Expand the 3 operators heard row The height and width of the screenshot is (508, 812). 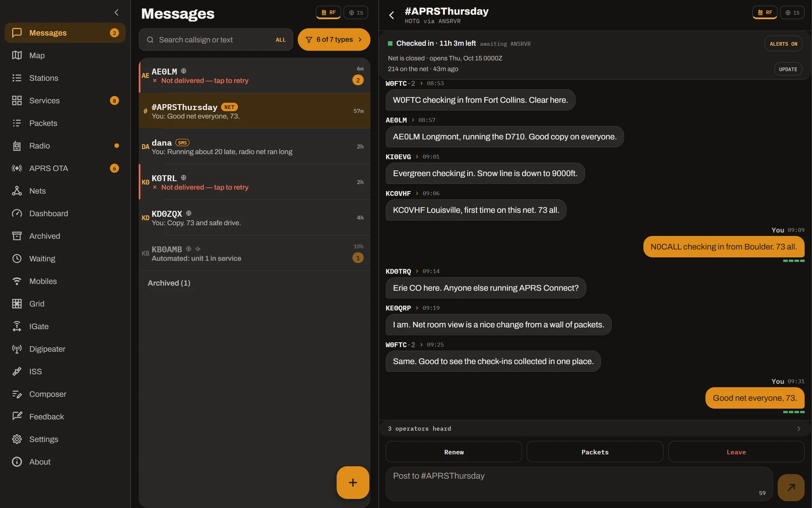click(x=595, y=428)
